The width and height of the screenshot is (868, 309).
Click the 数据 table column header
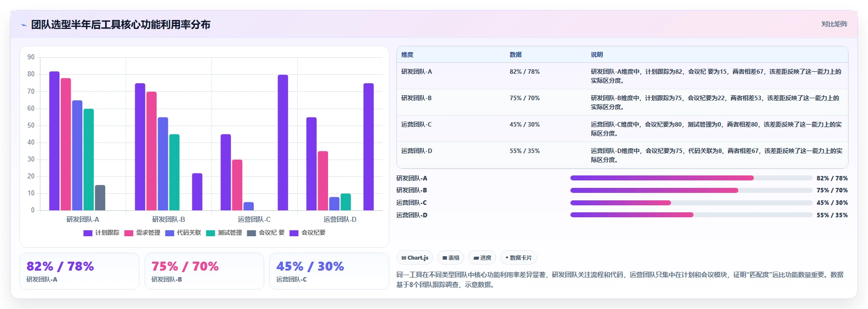516,55
